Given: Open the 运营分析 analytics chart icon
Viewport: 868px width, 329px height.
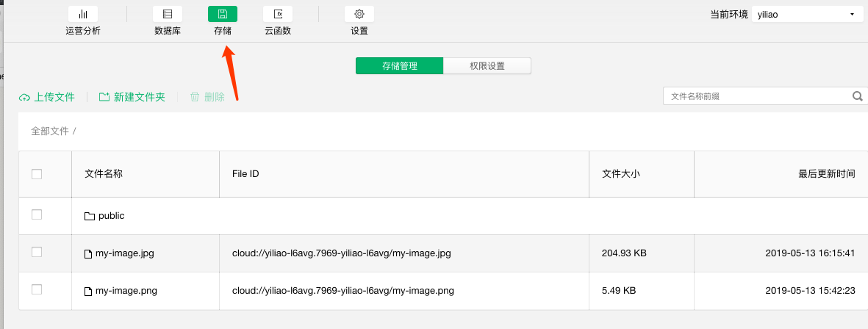Looking at the screenshot, I should click(83, 14).
